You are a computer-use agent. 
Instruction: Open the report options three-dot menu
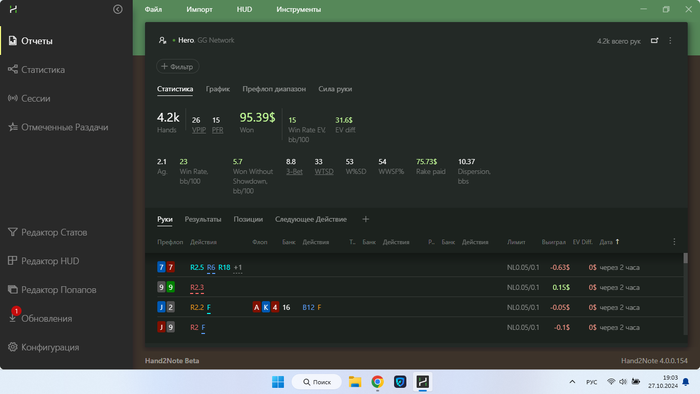(670, 41)
